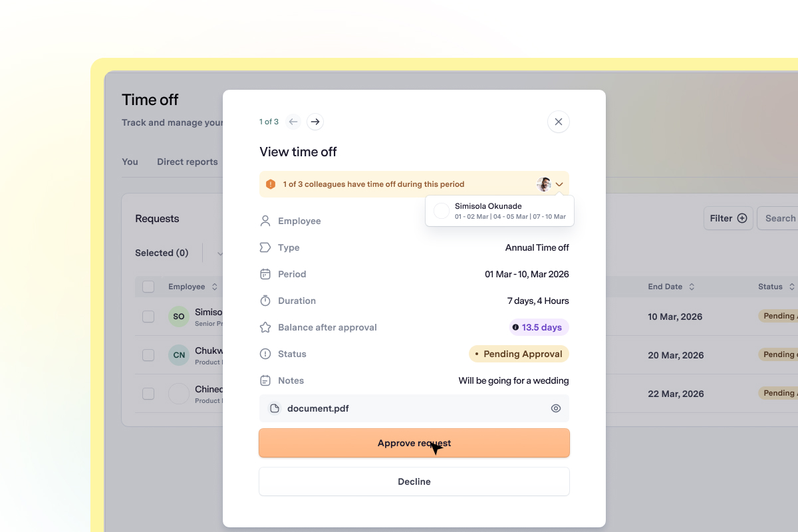Check the Simisola row checkbox
Viewport: 798px width, 532px height.
point(148,317)
